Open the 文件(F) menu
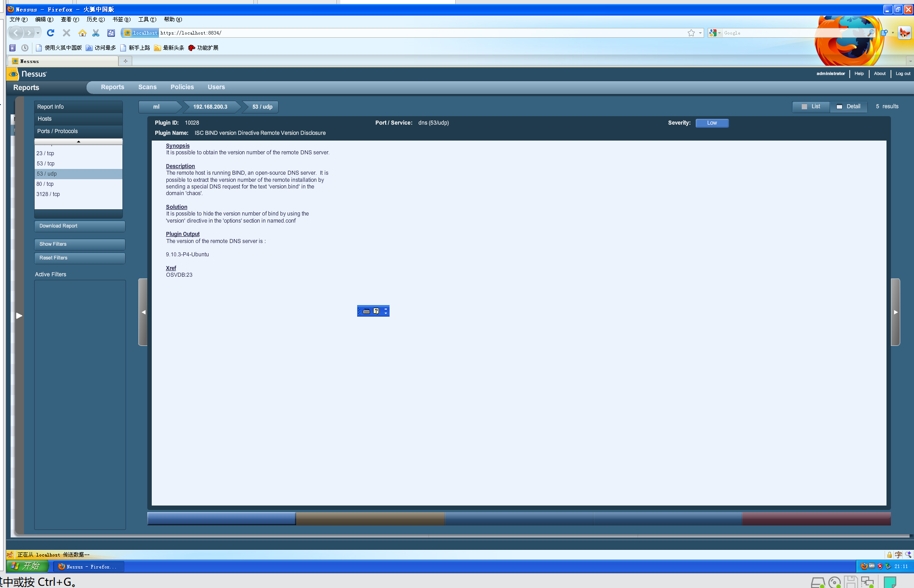This screenshot has width=914, height=588. pyautogui.click(x=19, y=20)
